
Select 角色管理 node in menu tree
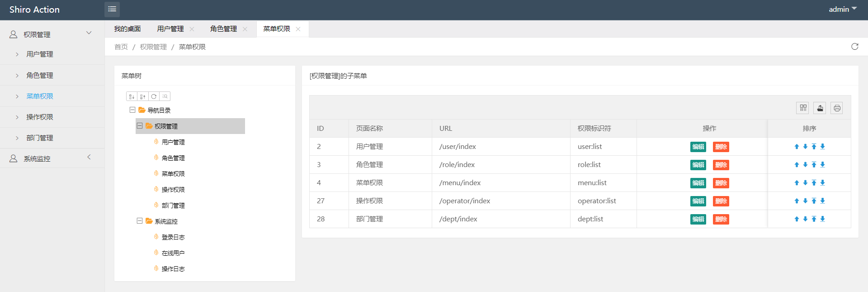coord(173,158)
